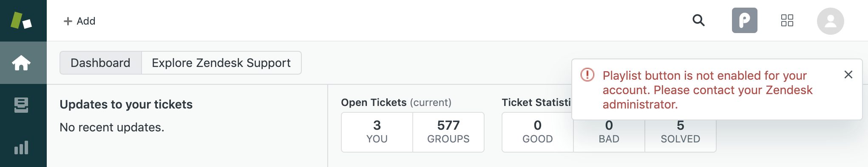
Task: Click the red error alert icon
Action: tap(587, 75)
